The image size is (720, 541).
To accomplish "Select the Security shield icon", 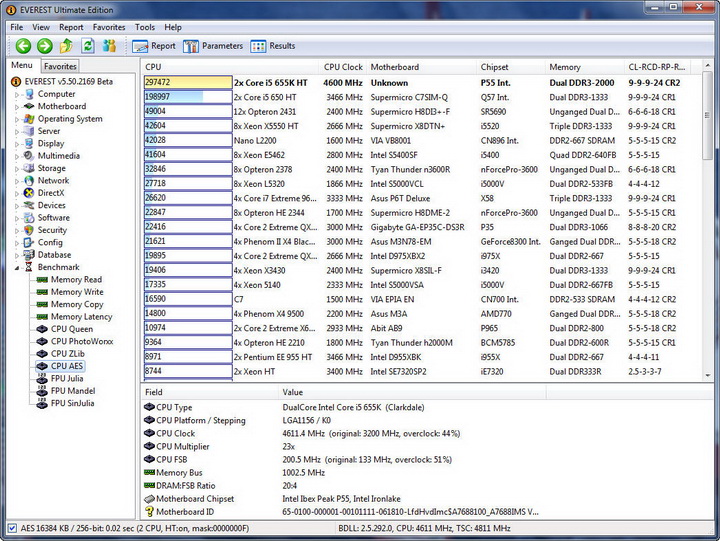I will point(29,230).
